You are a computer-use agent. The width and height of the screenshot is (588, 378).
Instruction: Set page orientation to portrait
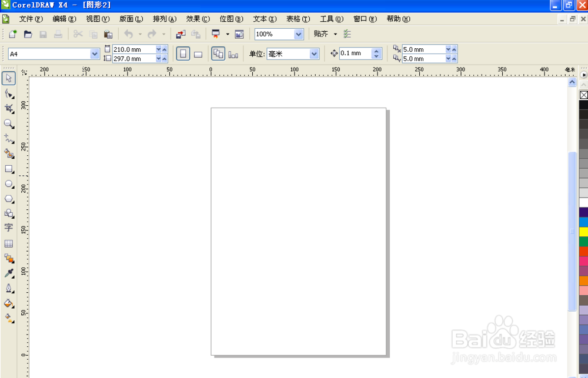(x=183, y=53)
